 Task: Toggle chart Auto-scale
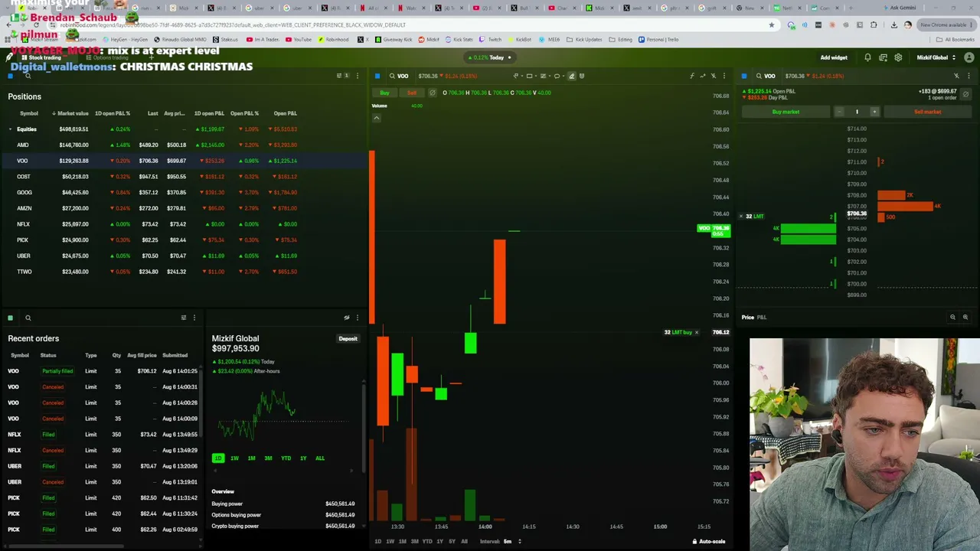coord(708,541)
